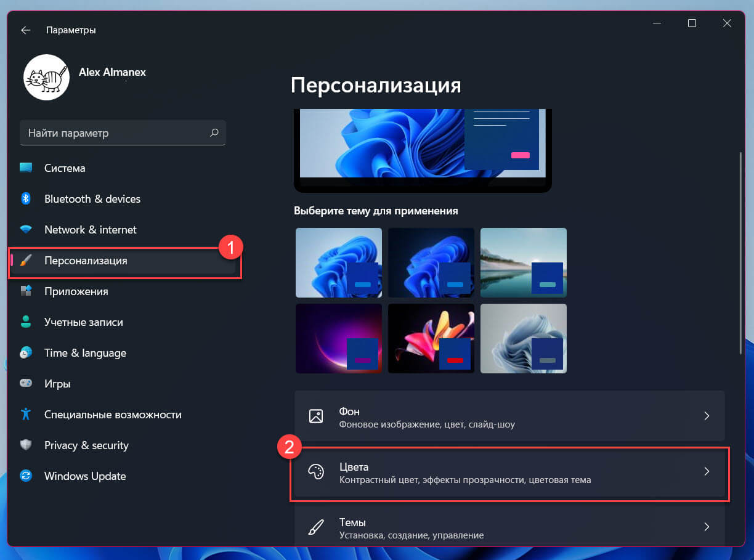Close the Параметры window
The width and height of the screenshot is (754, 560).
point(728,23)
